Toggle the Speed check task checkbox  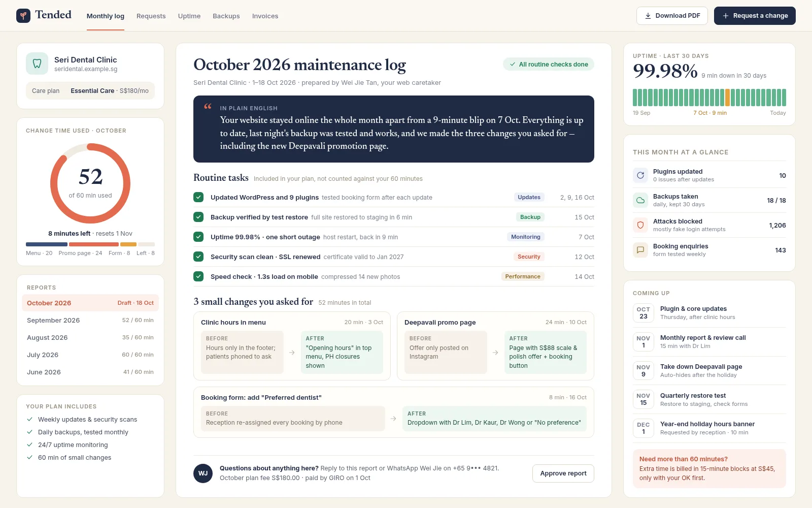point(198,276)
